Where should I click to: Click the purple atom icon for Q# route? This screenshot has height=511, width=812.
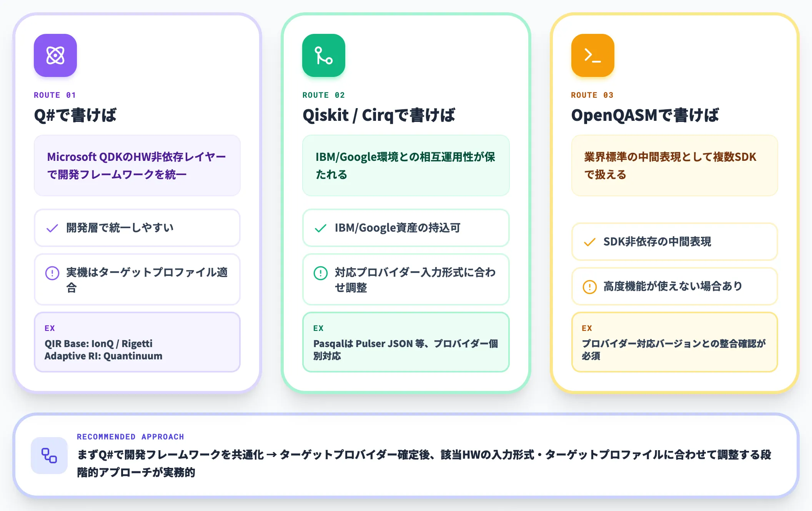55,55
